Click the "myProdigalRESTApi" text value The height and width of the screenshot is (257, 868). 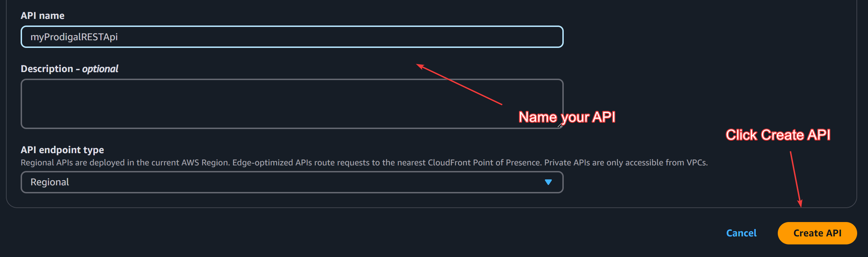coord(74,37)
